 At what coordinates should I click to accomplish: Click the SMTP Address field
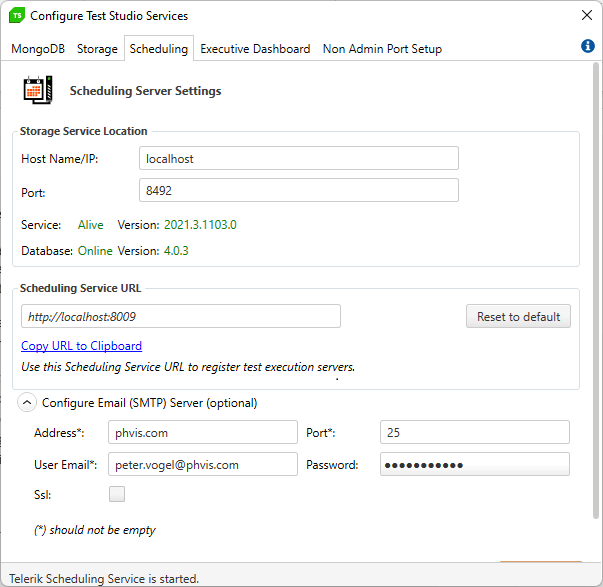click(x=203, y=432)
